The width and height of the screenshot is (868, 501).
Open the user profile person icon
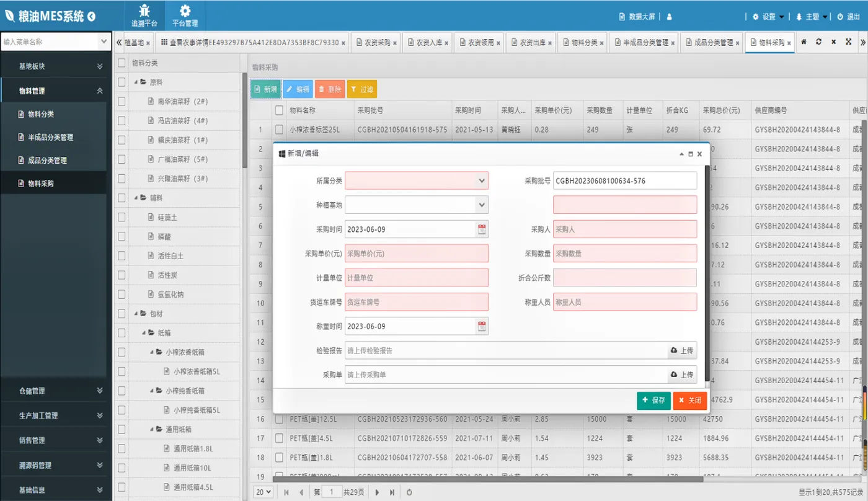669,17
